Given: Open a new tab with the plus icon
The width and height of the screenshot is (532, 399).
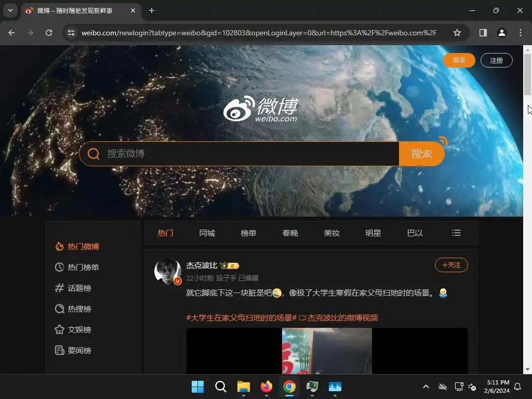Looking at the screenshot, I should pyautogui.click(x=152, y=10).
